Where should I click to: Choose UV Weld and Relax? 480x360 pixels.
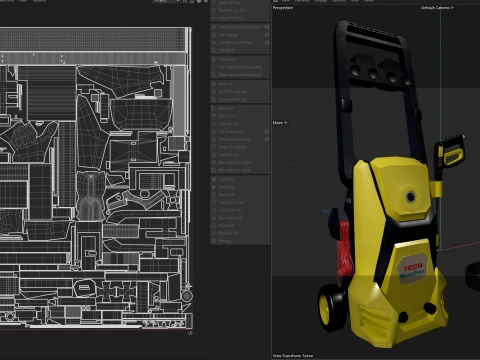240,43
